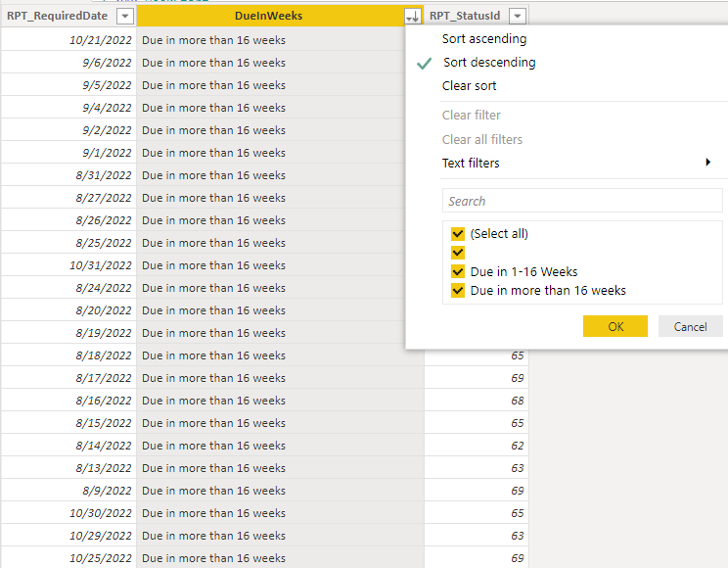The image size is (728, 568).
Task: Select the 9/1/2022 date cell
Action: (x=68, y=153)
